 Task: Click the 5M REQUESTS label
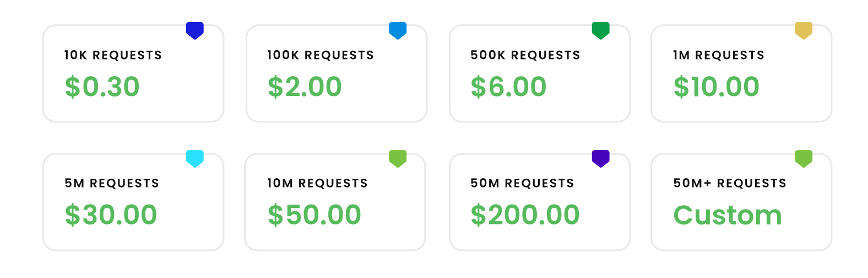point(112,183)
